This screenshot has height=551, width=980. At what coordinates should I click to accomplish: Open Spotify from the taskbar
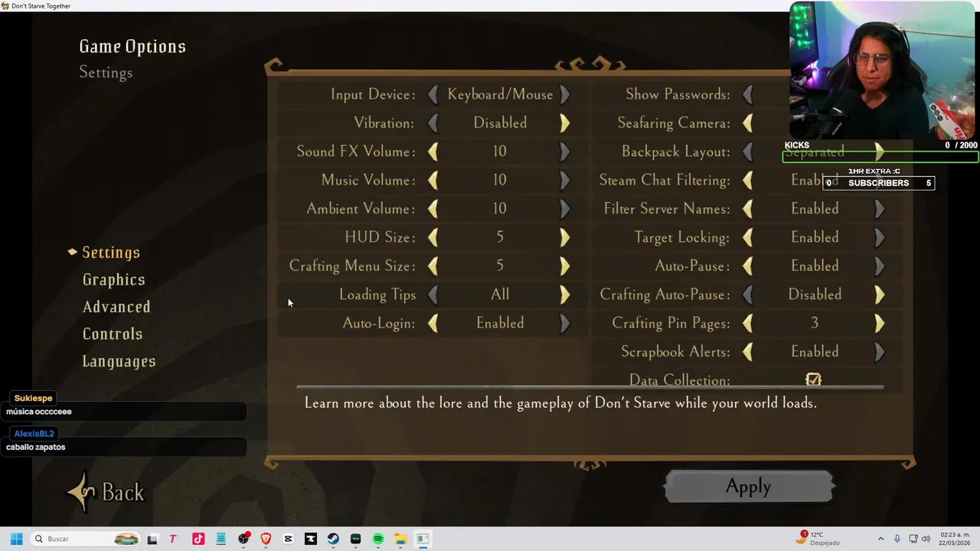378,539
